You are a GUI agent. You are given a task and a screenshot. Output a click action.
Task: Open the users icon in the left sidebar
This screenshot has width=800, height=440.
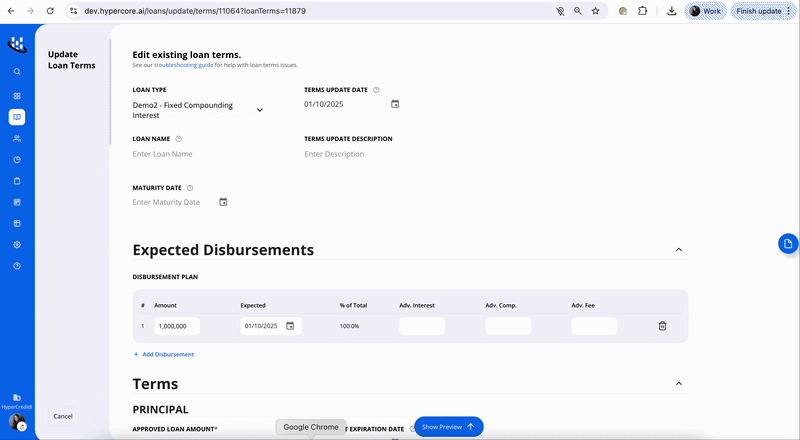pyautogui.click(x=17, y=138)
